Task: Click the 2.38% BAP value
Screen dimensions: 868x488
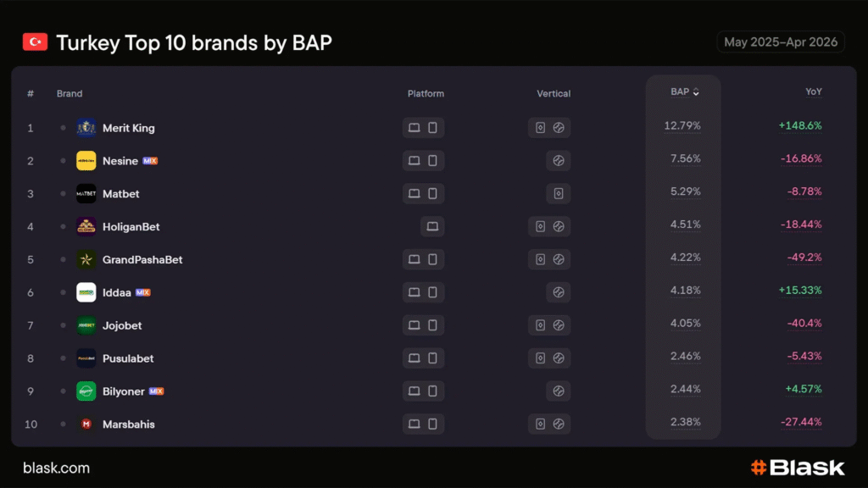Action: coord(685,422)
